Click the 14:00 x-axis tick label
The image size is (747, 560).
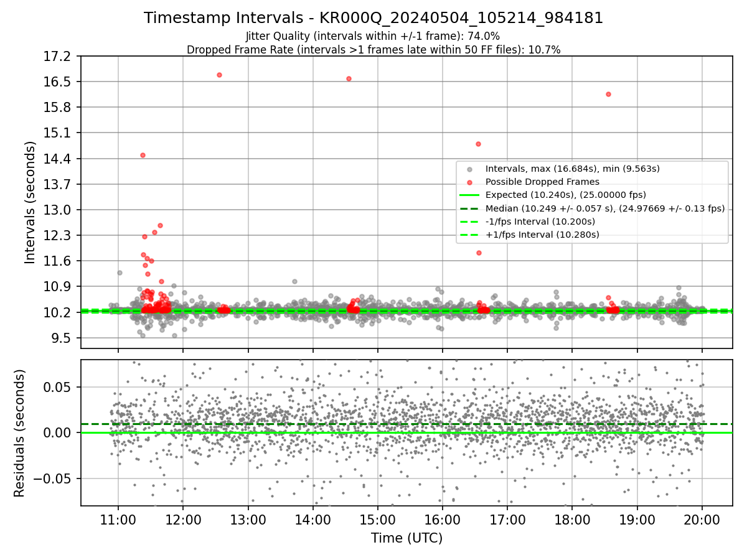(312, 520)
